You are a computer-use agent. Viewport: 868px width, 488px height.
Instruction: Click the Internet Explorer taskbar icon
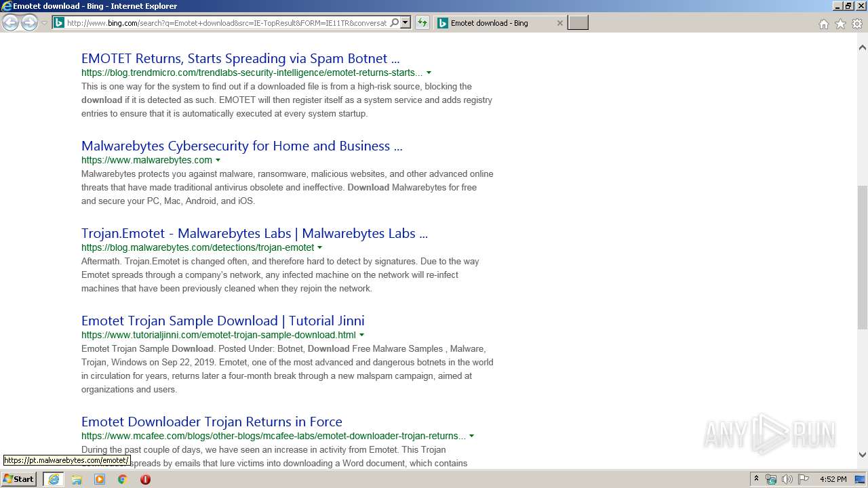54,479
